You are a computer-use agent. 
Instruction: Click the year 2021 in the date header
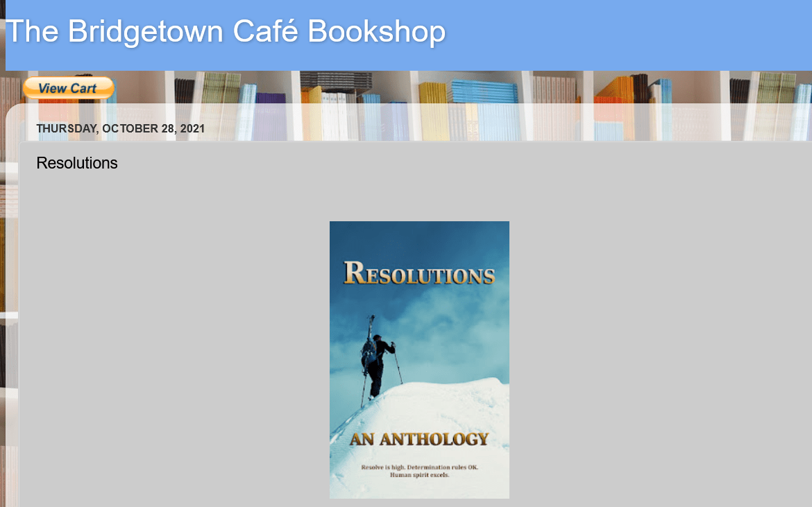192,128
